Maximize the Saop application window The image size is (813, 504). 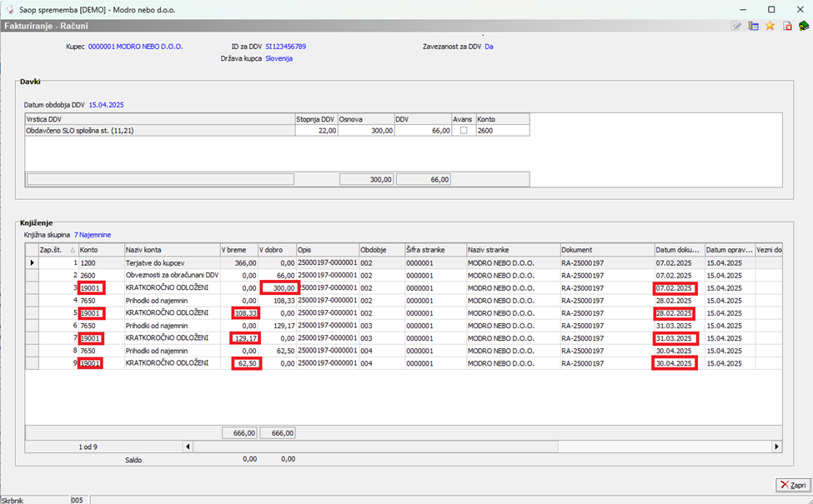coord(771,8)
